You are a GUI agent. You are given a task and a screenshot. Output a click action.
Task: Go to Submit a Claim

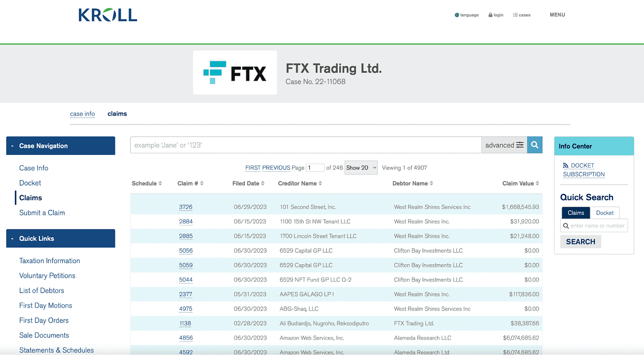click(x=42, y=212)
